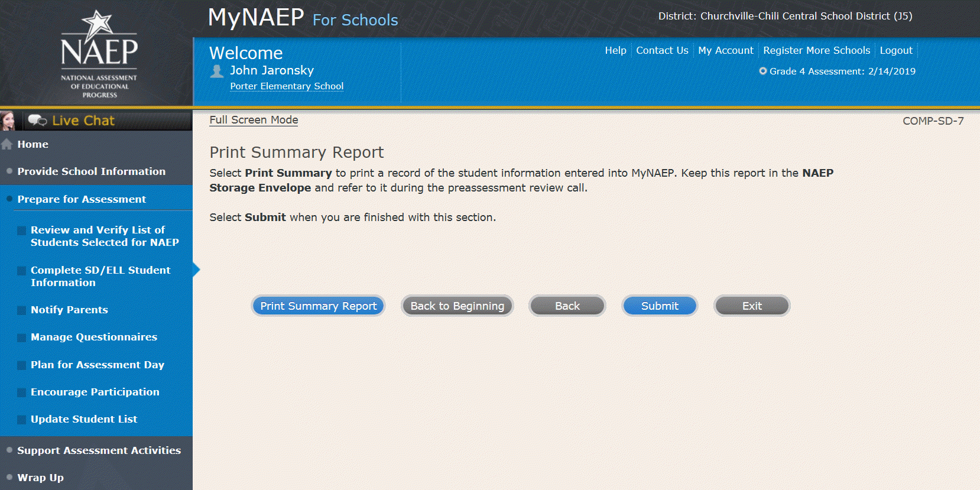Screen dimensions: 980x490
Task: Open Live Chat via speech bubble icon
Action: (37, 121)
